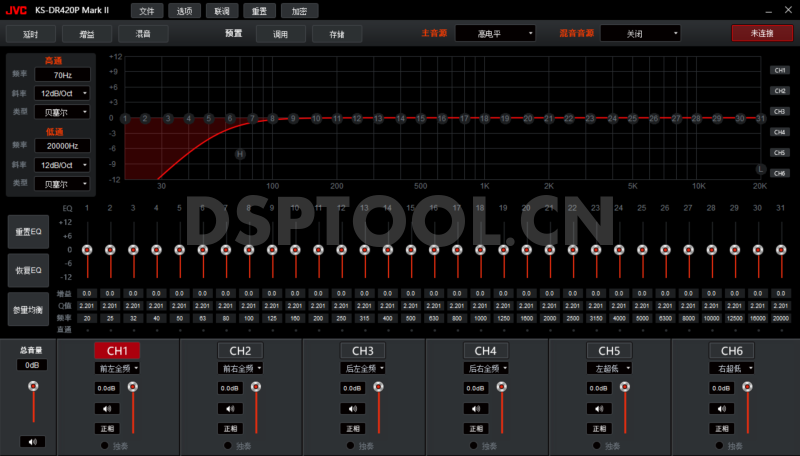Switch to the 延时 tab
The width and height of the screenshot is (800, 456).
[x=30, y=34]
